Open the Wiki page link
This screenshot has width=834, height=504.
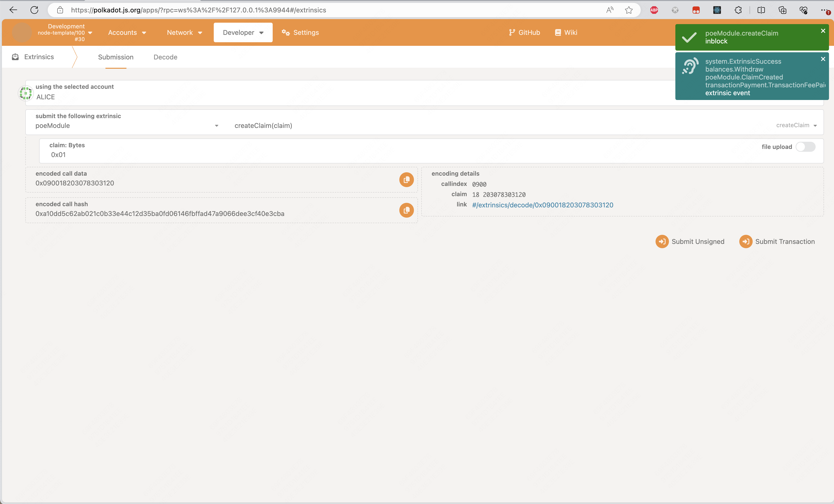click(566, 32)
